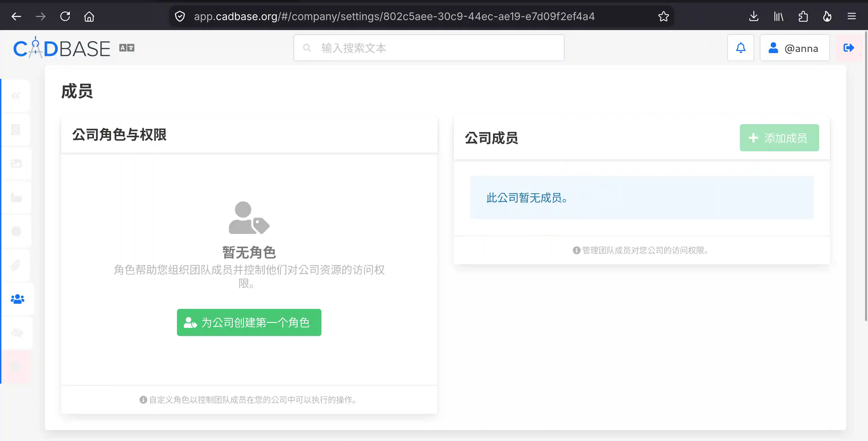The width and height of the screenshot is (868, 441).
Task: Open the certificate badge sidebar icon
Action: [16, 231]
